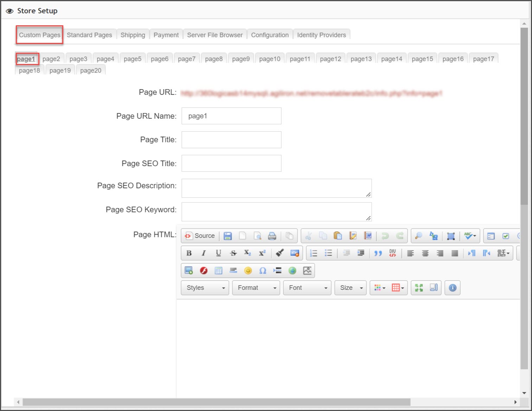Click the Insert Flash icon
This screenshot has height=411, width=532.
(204, 270)
